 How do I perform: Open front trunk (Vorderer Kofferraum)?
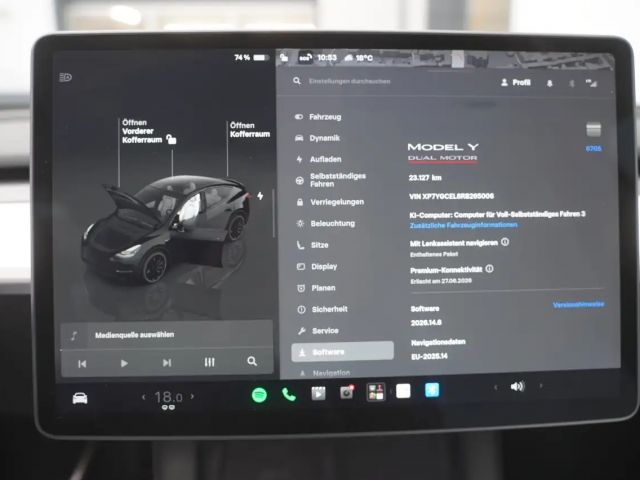142,131
